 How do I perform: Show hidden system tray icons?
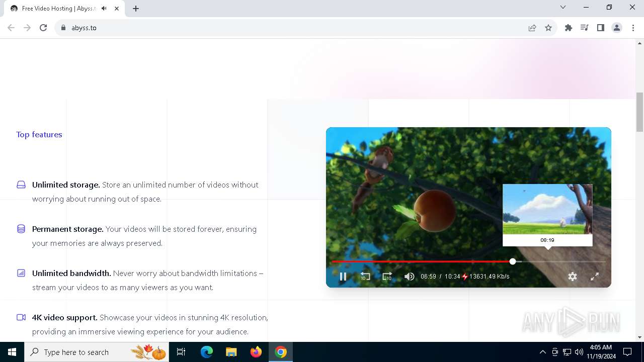point(542,352)
